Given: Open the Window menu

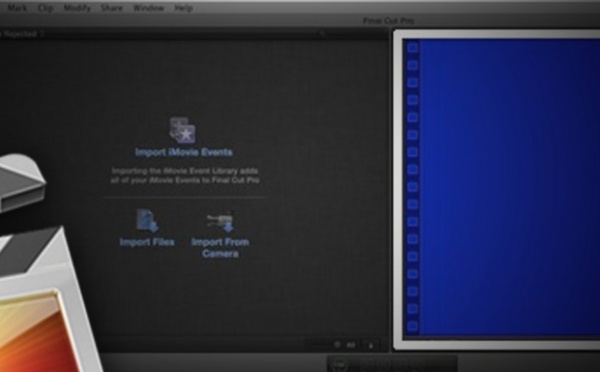Looking at the screenshot, I should tap(148, 8).
